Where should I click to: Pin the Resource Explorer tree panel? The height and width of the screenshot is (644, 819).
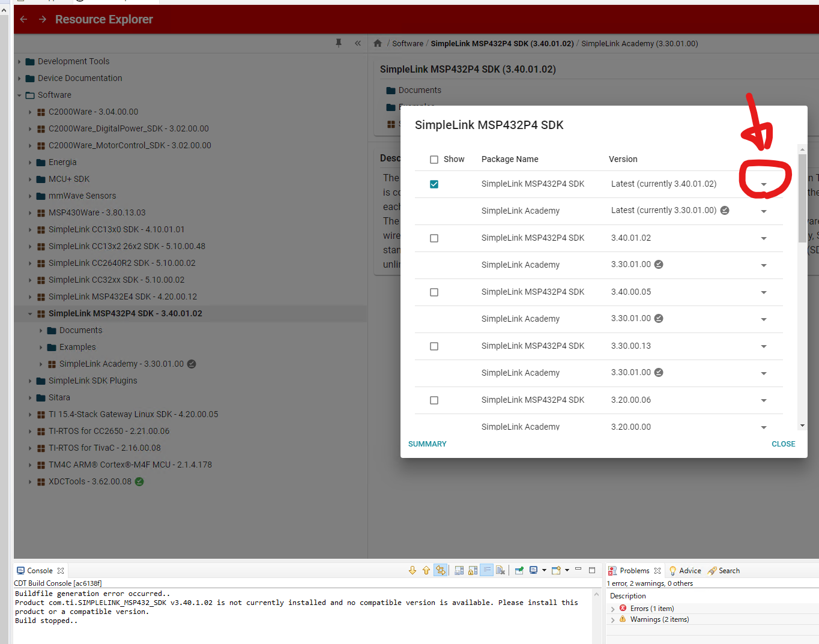(339, 43)
